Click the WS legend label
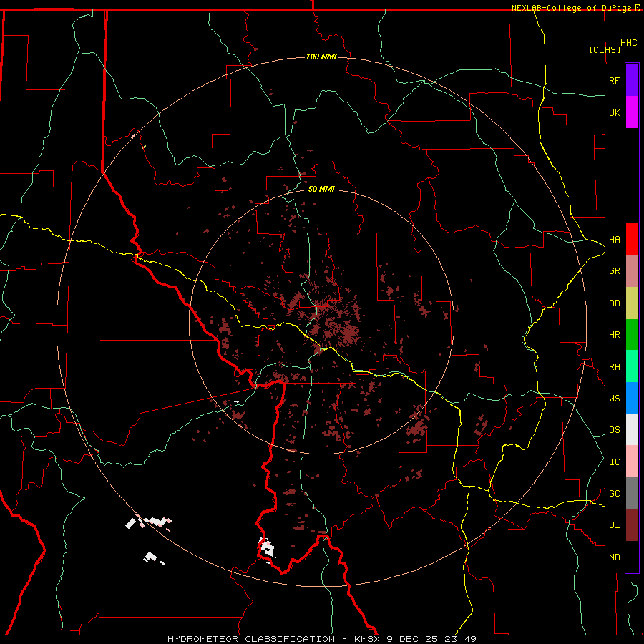 614,399
